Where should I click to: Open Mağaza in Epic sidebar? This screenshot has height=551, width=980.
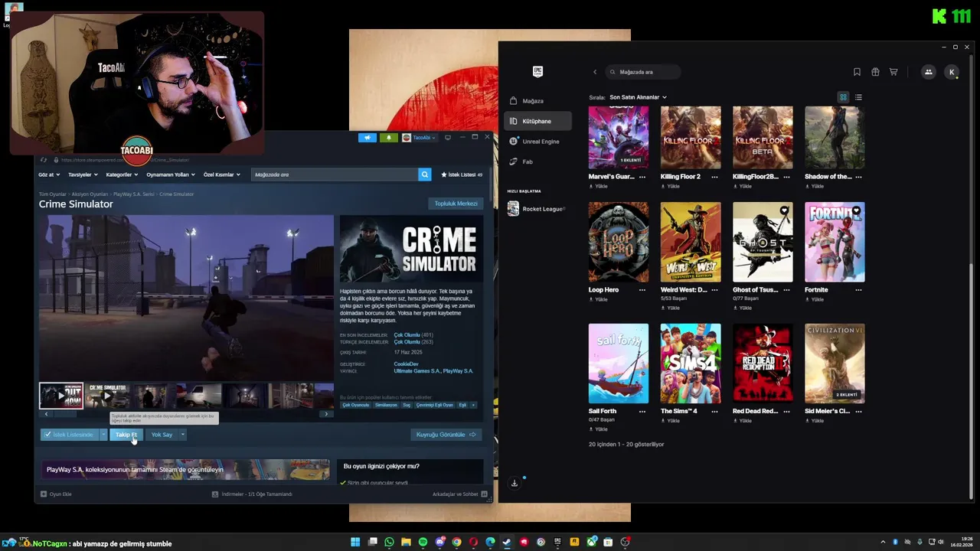coord(537,101)
